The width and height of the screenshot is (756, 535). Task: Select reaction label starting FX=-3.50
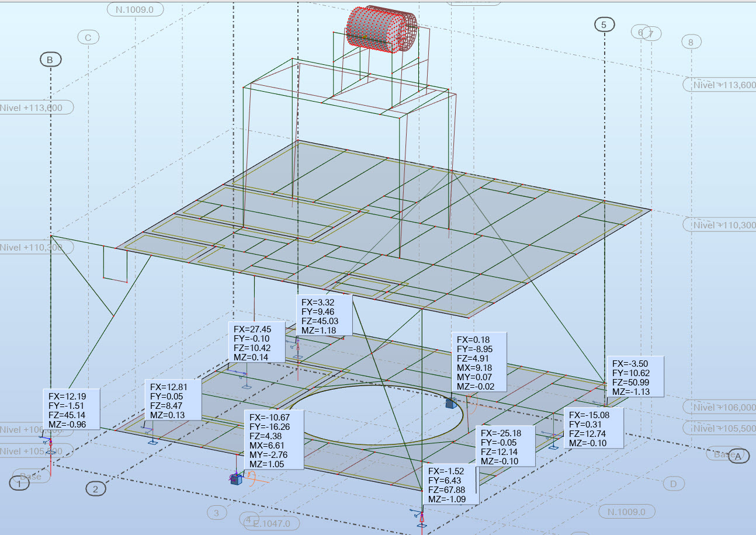coord(636,376)
